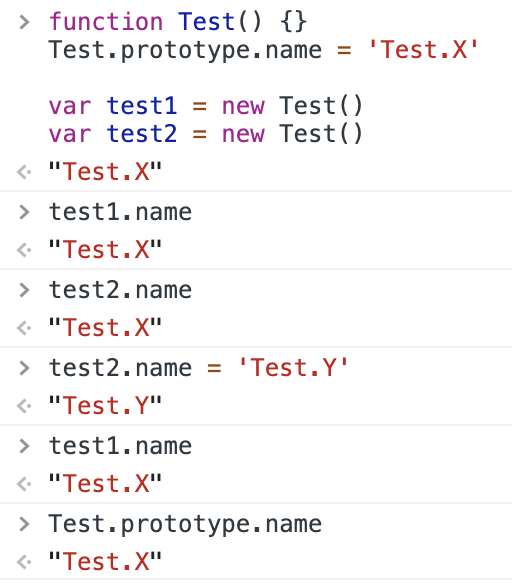Click the input chevron beside function Test() {}
This screenshot has height=584, width=512.
tap(24, 22)
